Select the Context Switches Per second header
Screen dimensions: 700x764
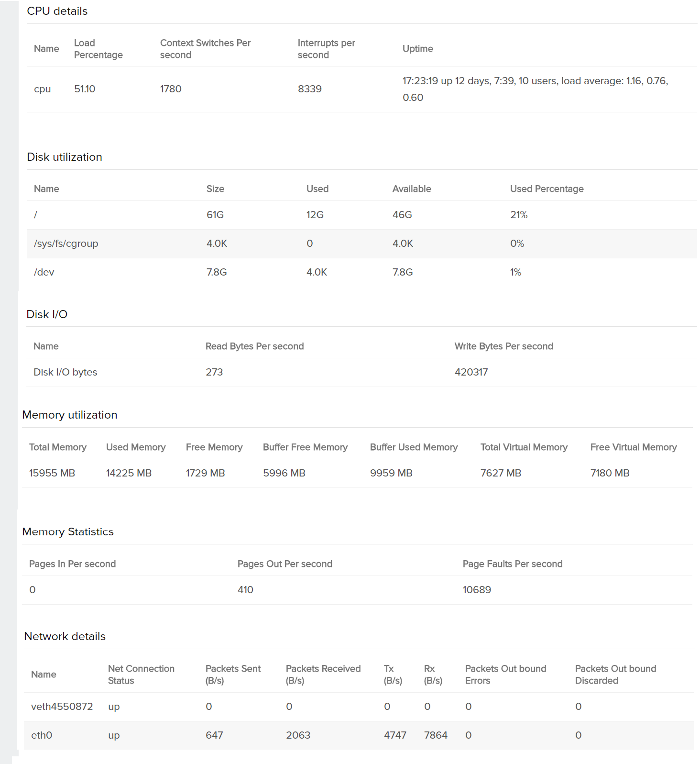point(205,49)
